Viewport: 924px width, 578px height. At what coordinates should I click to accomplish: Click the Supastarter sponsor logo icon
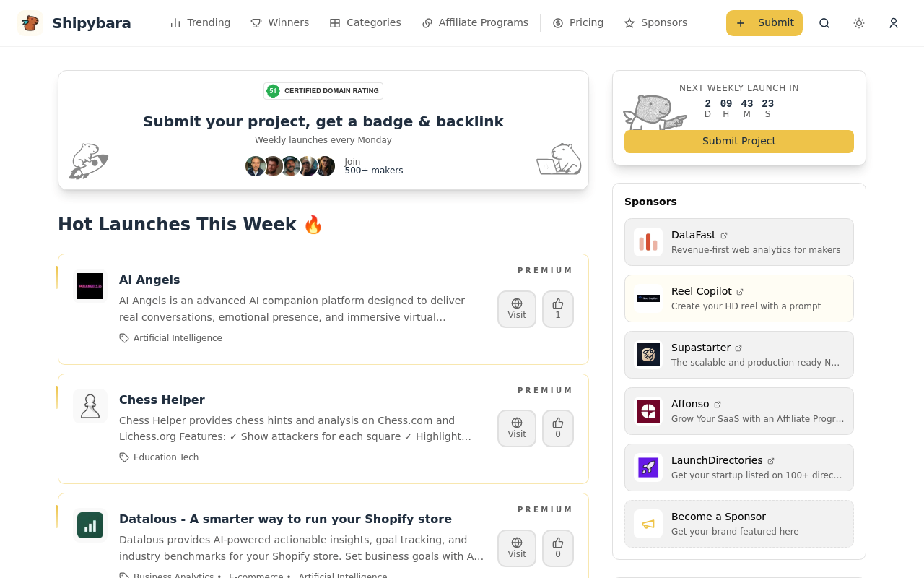pyautogui.click(x=648, y=355)
